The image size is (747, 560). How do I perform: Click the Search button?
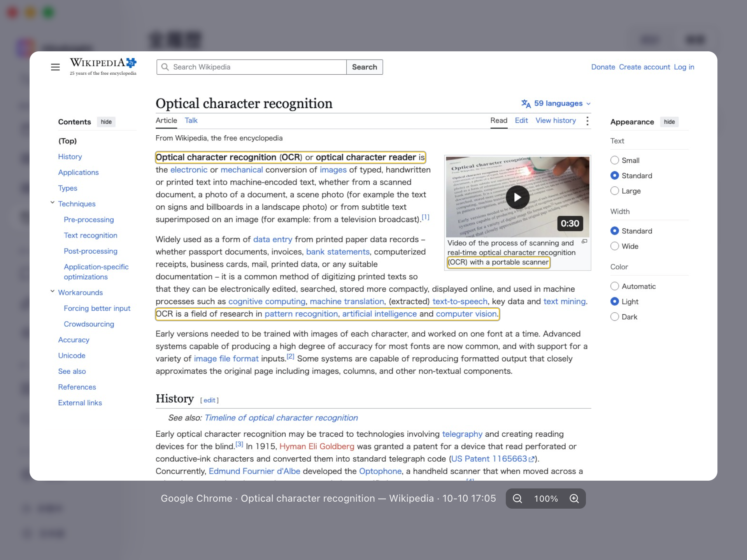coord(365,67)
